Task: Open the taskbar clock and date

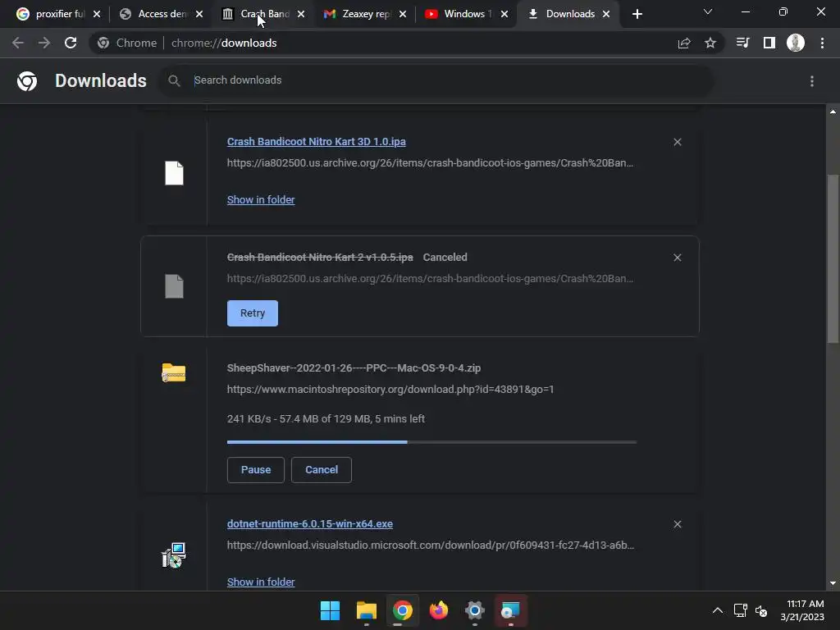Action: (x=802, y=610)
